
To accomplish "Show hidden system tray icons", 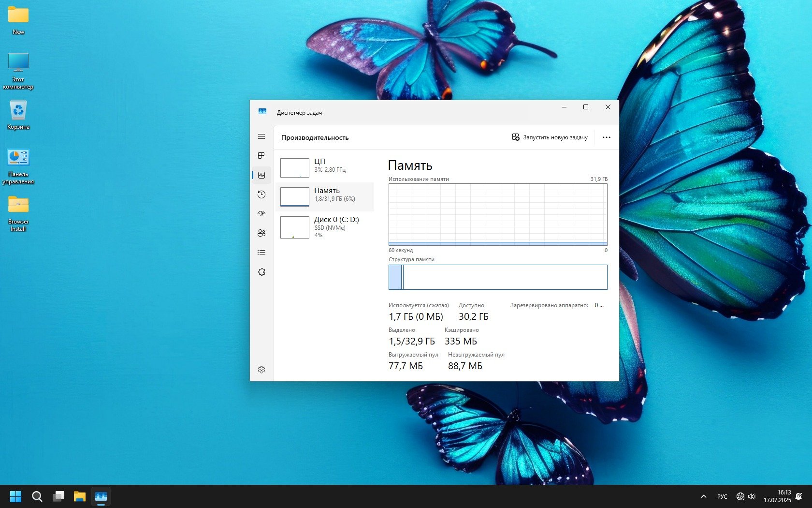I will pos(703,496).
